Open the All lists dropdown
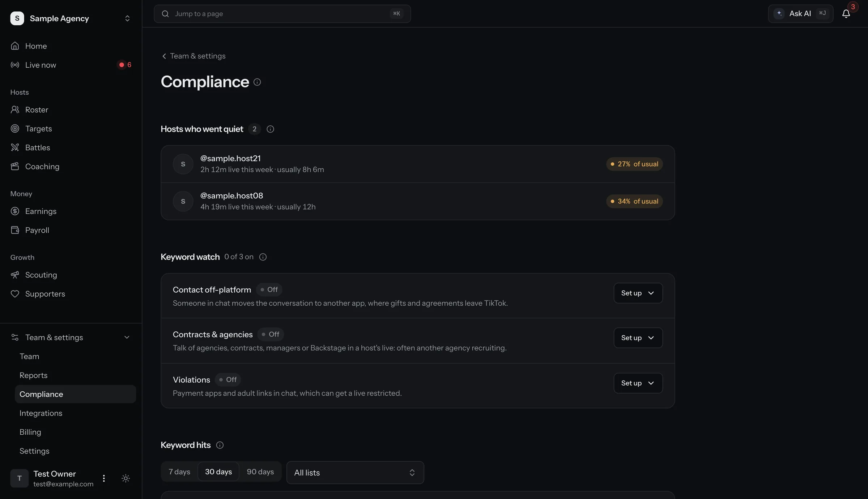Image resolution: width=868 pixels, height=499 pixels. pos(355,473)
